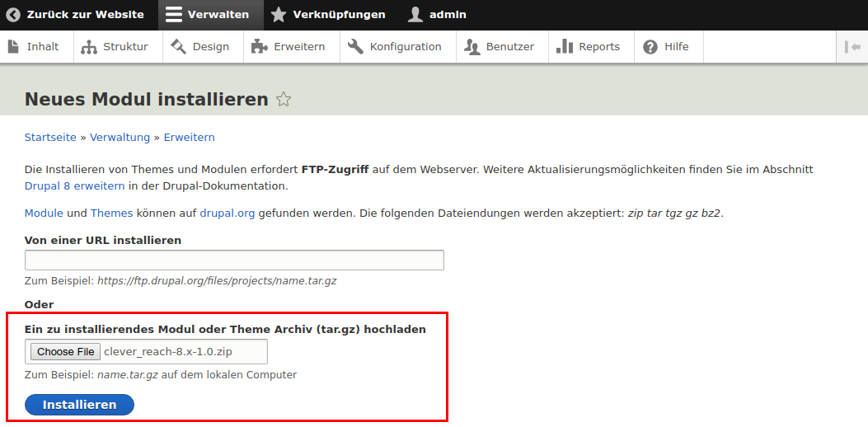The image size is (868, 427).
Task: Click the admin user icon
Action: (x=415, y=15)
